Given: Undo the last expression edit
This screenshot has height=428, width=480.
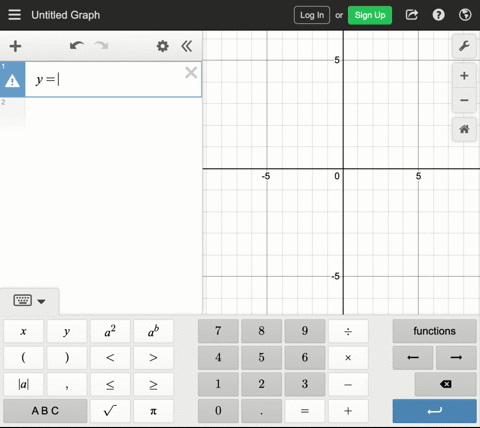Looking at the screenshot, I should click(77, 46).
